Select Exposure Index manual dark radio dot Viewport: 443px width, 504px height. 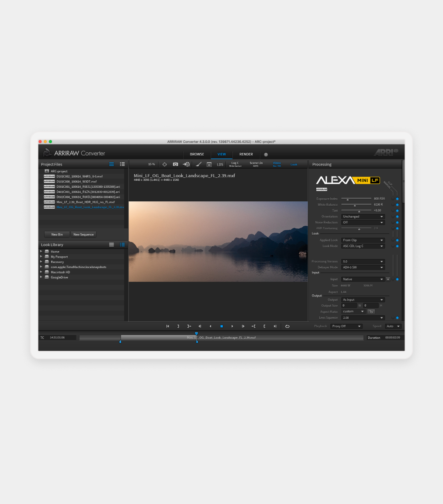393,199
